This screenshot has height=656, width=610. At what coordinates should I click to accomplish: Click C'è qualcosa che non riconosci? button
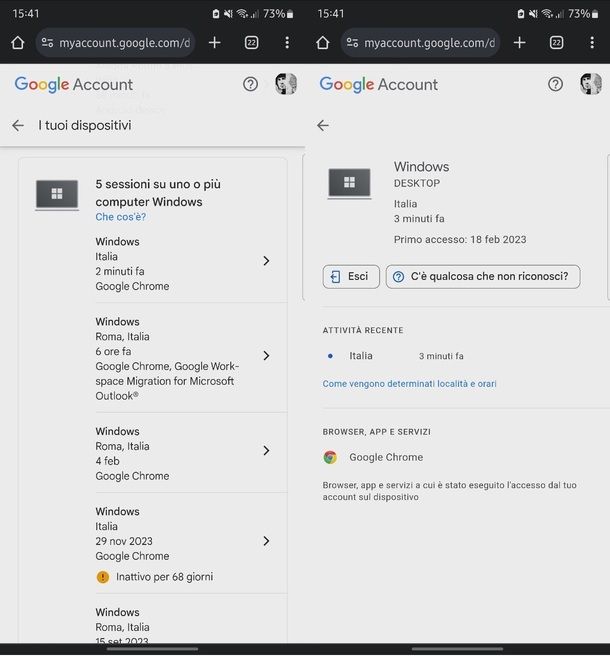point(483,277)
